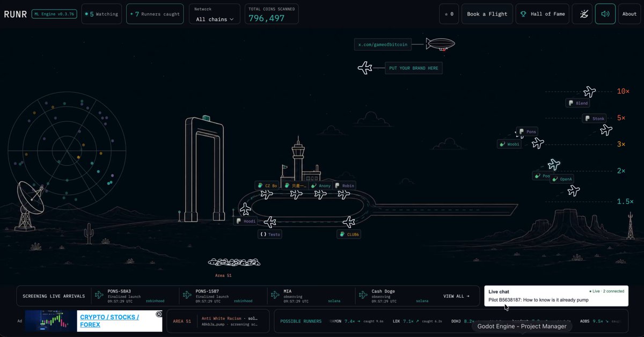This screenshot has height=337, width=644.
Task: Open the Cash Doge arrival entry
Action: 399,296
